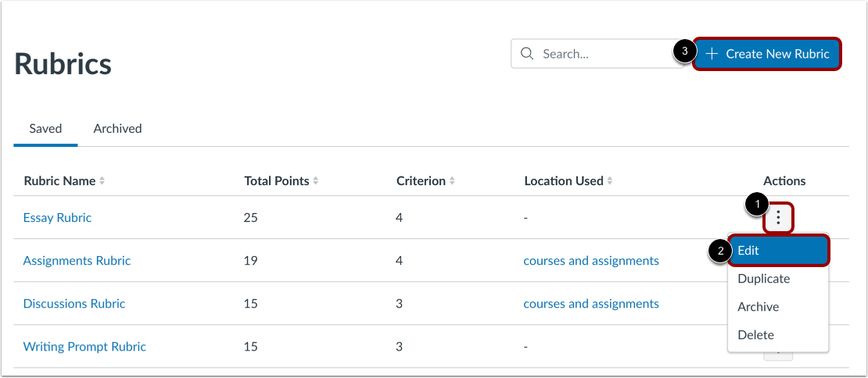Screen dimensions: 868x378
Task: Click the Create New Rubric button
Action: click(x=767, y=54)
